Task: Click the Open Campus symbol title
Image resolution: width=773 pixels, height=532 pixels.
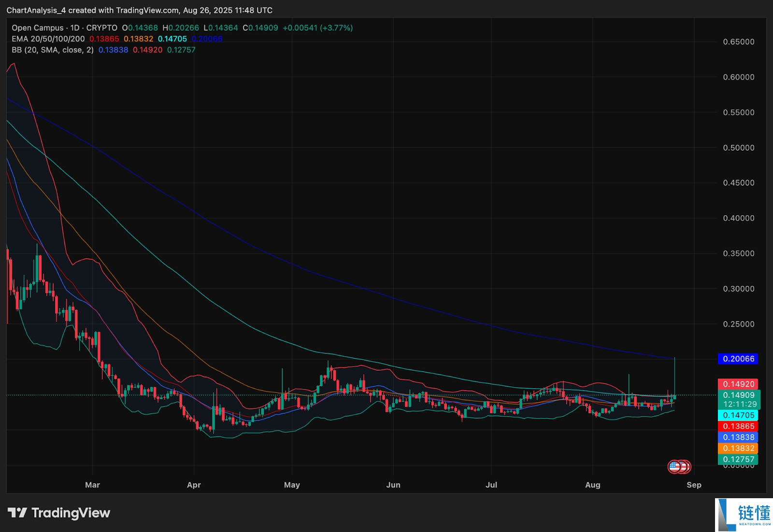Action: 38,28
